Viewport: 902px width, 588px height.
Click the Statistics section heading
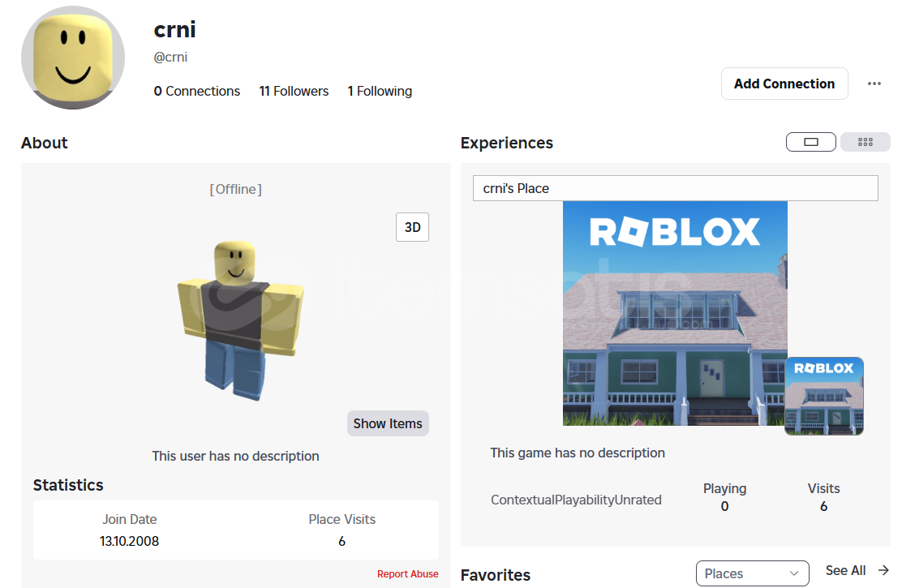(x=68, y=485)
